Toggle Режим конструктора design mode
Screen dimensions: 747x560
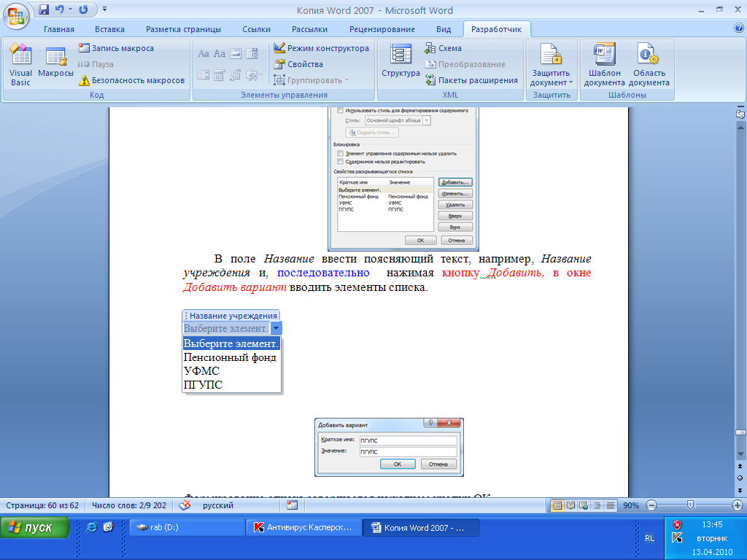(321, 48)
